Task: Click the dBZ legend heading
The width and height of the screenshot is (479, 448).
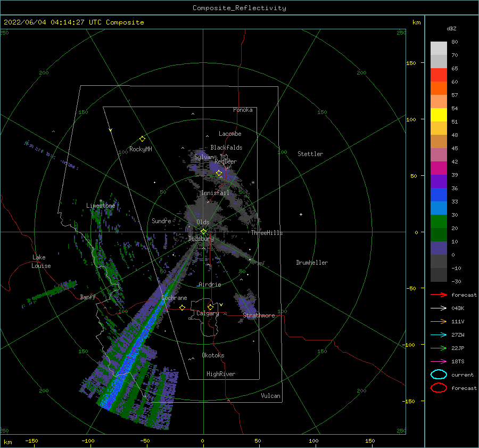Action: click(x=451, y=28)
